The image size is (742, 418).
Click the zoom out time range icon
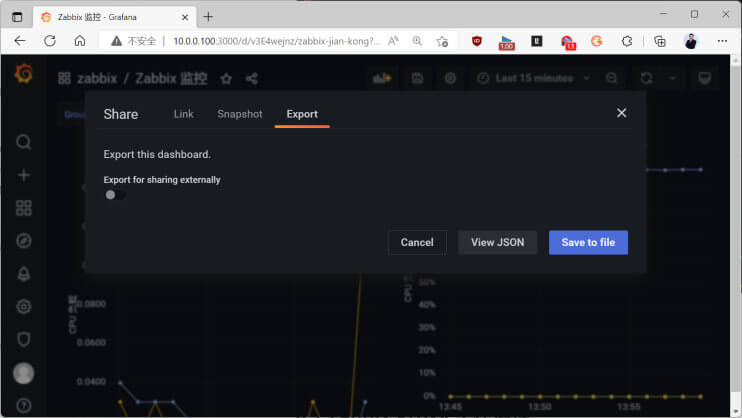(611, 78)
